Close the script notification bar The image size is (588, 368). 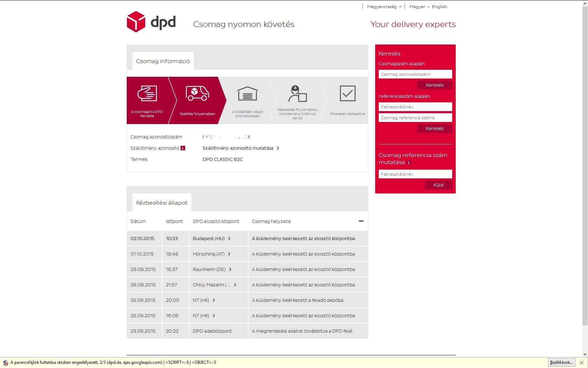pos(582,362)
